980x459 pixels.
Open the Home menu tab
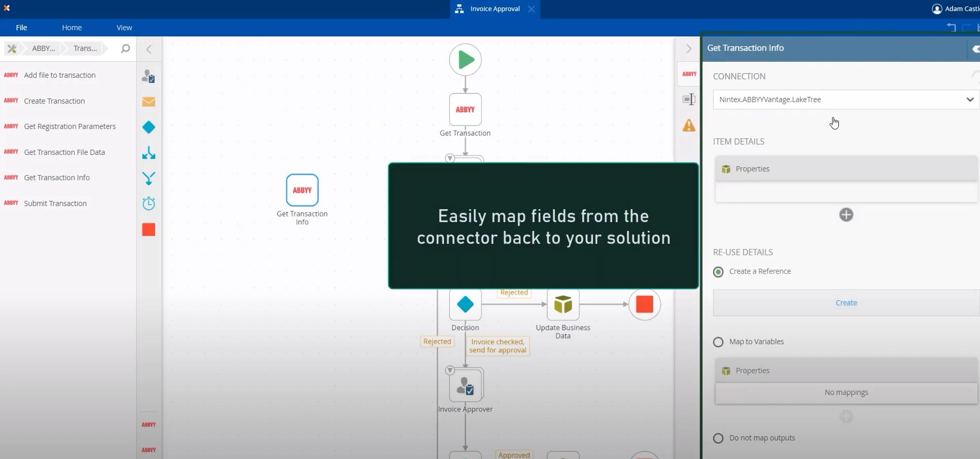[x=72, y=28]
